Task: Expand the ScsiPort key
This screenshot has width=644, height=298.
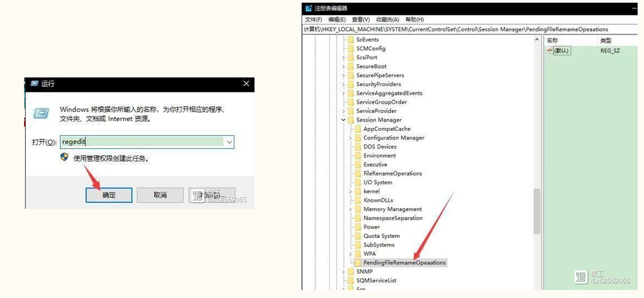Action: [x=344, y=58]
